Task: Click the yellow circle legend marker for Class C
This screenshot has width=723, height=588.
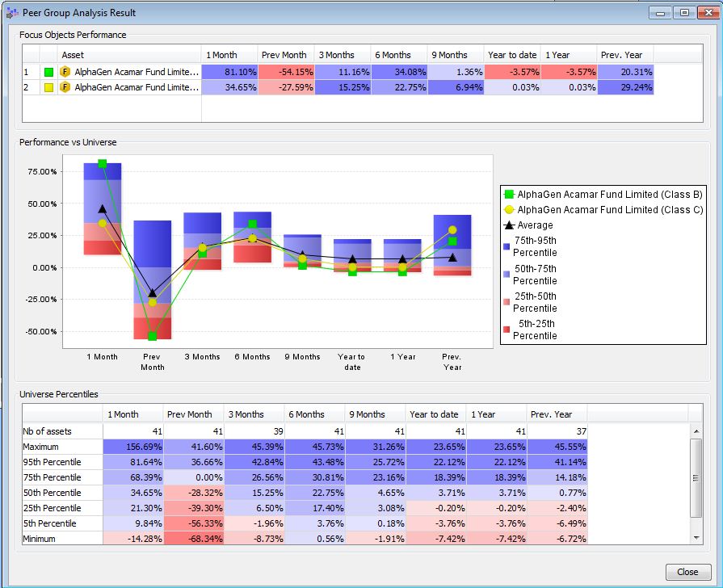Action: click(x=509, y=210)
